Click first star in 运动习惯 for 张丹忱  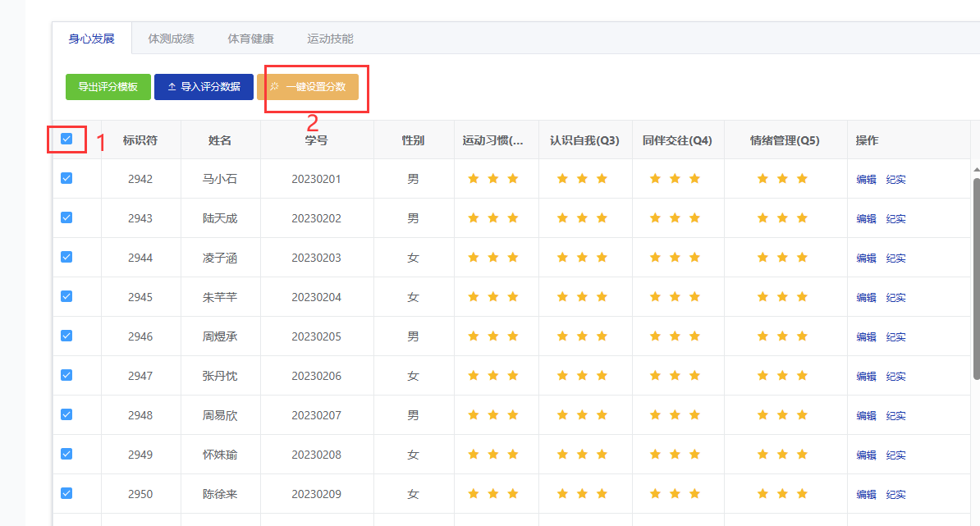point(473,376)
